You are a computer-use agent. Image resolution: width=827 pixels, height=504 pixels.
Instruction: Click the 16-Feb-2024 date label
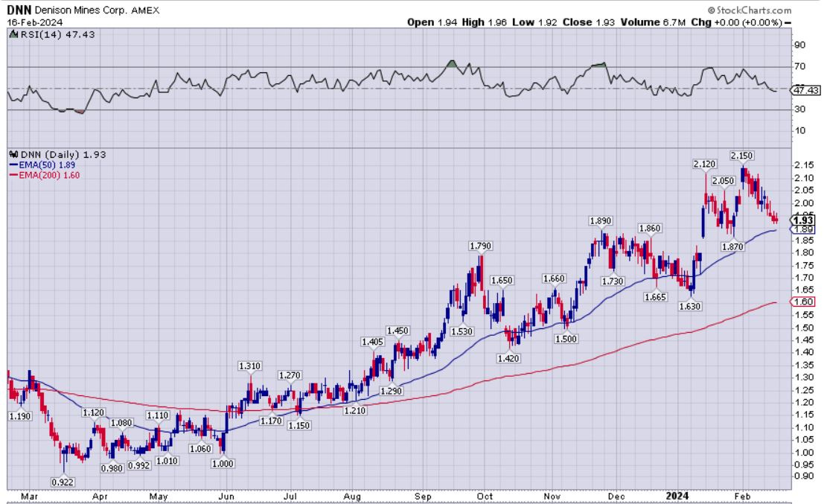point(34,22)
